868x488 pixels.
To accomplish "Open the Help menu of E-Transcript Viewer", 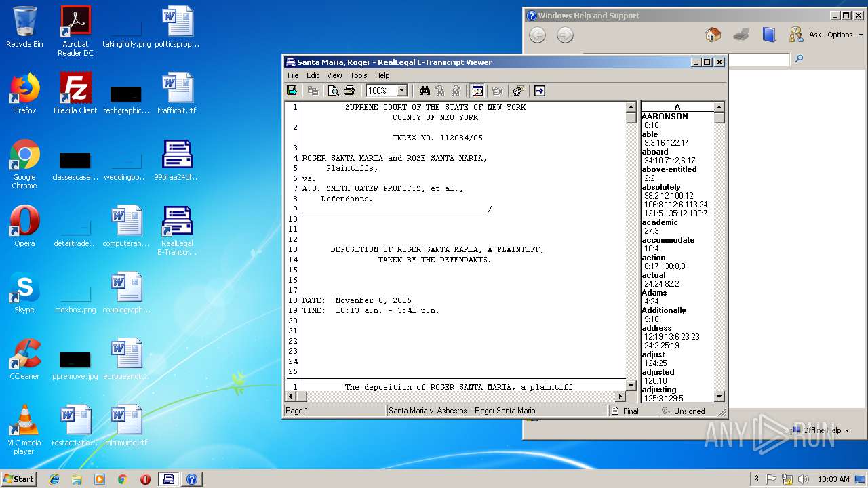I will [382, 75].
